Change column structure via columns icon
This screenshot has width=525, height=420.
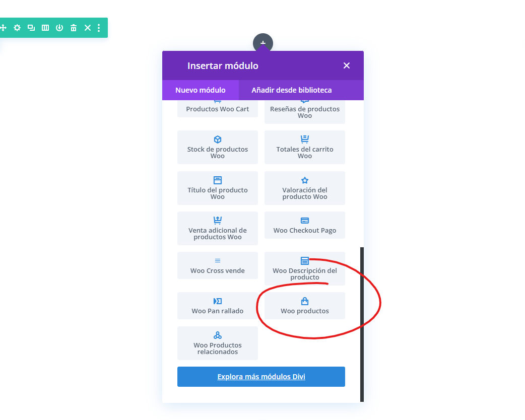(x=45, y=28)
